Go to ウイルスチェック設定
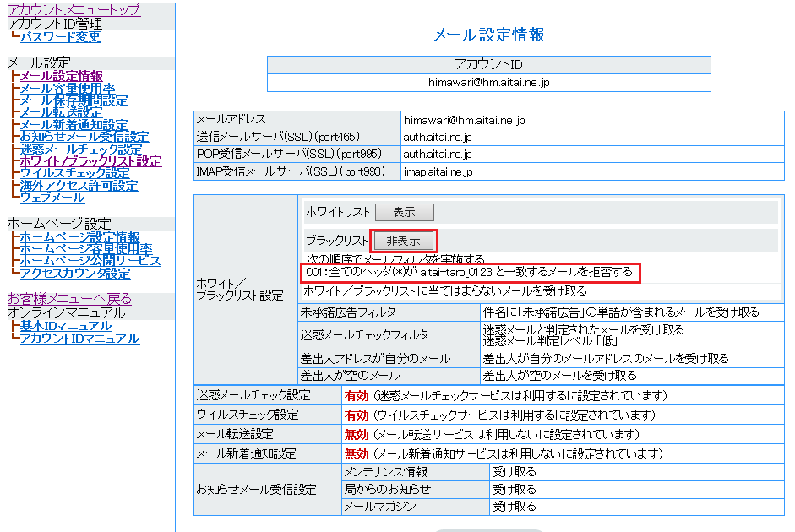 pyautogui.click(x=74, y=173)
